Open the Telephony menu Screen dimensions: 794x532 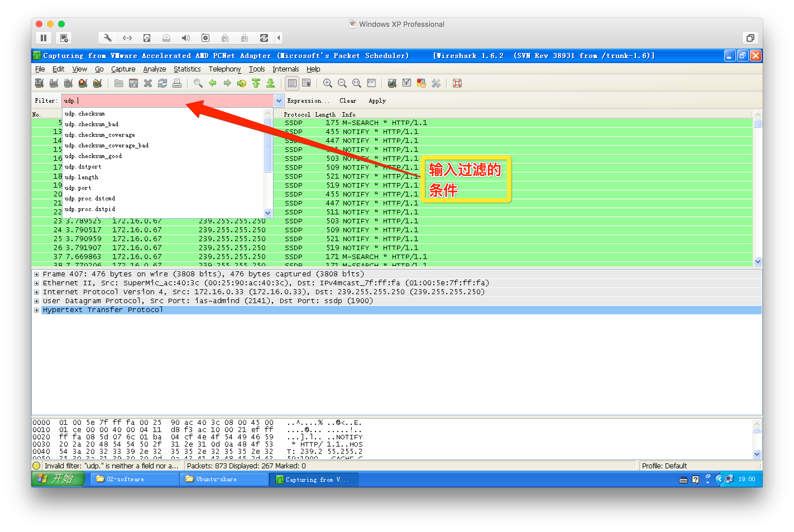pyautogui.click(x=225, y=69)
